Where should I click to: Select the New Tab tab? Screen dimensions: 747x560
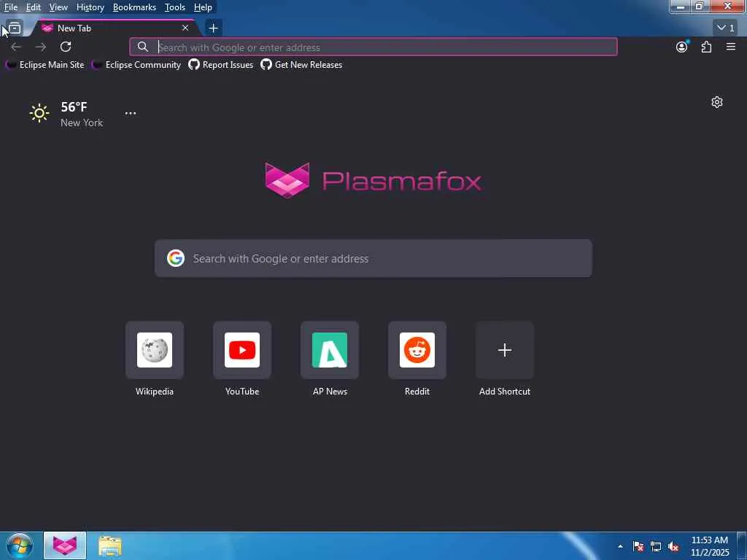pyautogui.click(x=115, y=28)
